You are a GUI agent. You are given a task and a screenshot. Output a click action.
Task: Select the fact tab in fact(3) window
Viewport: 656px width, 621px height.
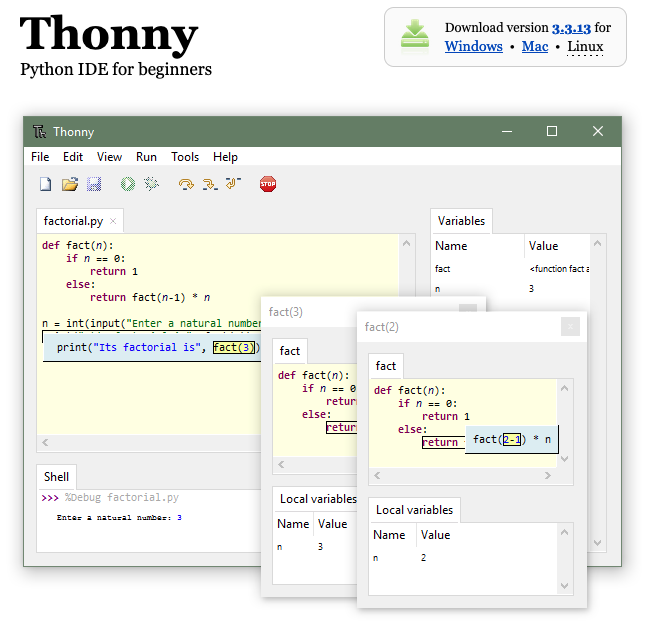(290, 351)
